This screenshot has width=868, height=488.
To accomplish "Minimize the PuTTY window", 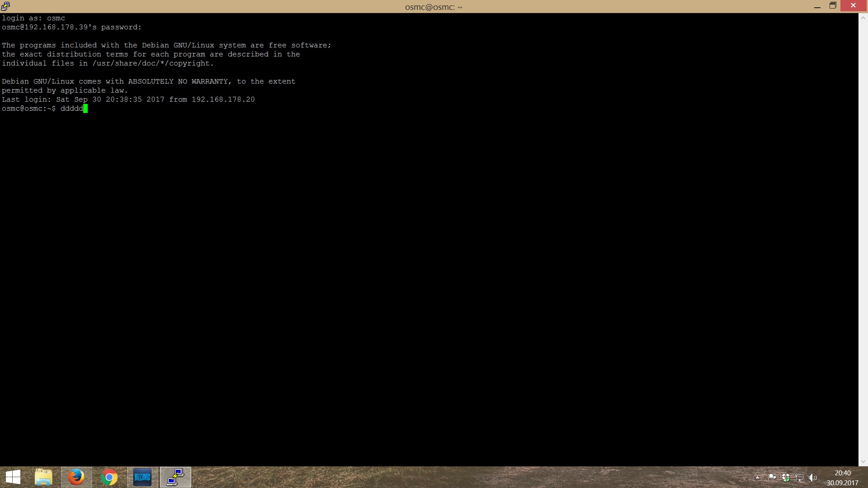I will pyautogui.click(x=817, y=6).
